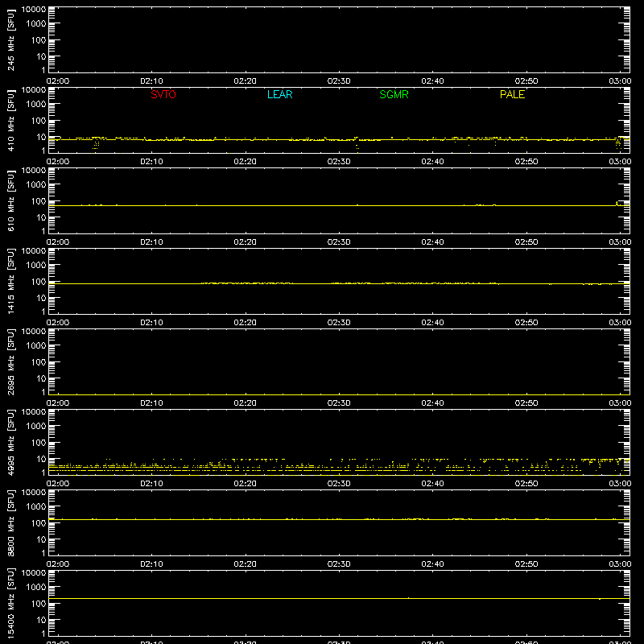Select the 2695 MHz [SFU] axis label

[10, 361]
